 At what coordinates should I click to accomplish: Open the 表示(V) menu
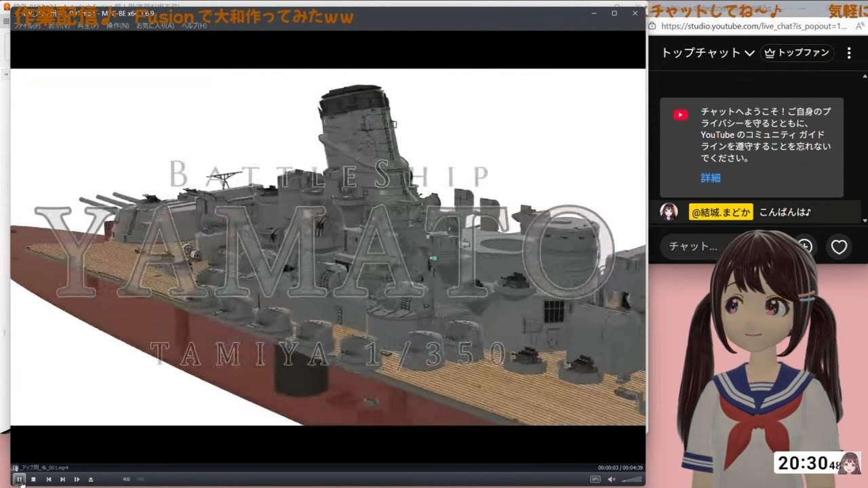(58, 26)
